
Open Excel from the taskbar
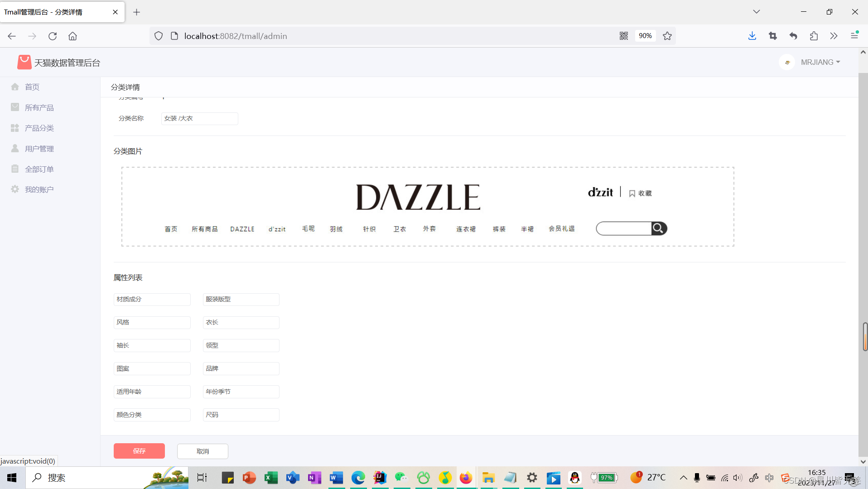click(271, 478)
